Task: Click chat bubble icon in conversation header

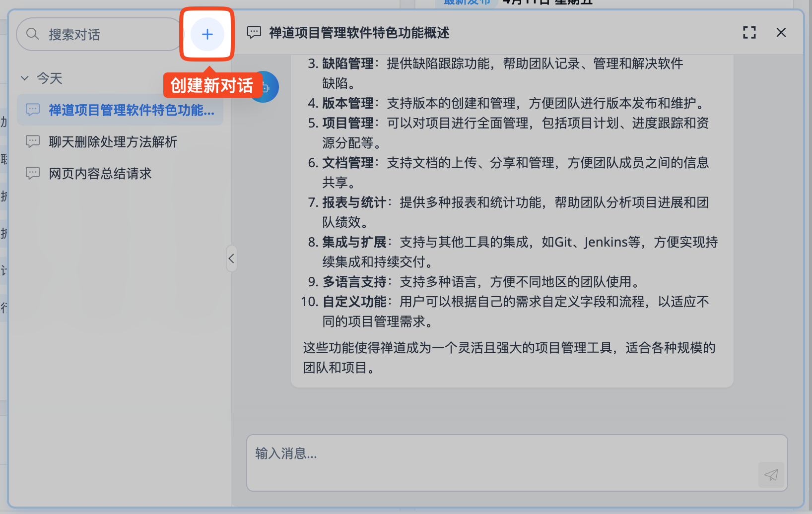Action: click(254, 33)
